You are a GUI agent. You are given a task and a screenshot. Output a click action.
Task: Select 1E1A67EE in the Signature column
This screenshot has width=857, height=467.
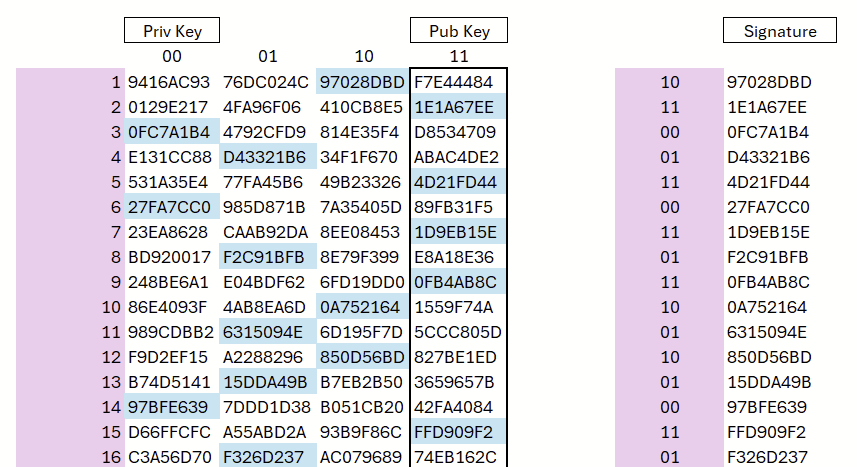click(x=769, y=107)
